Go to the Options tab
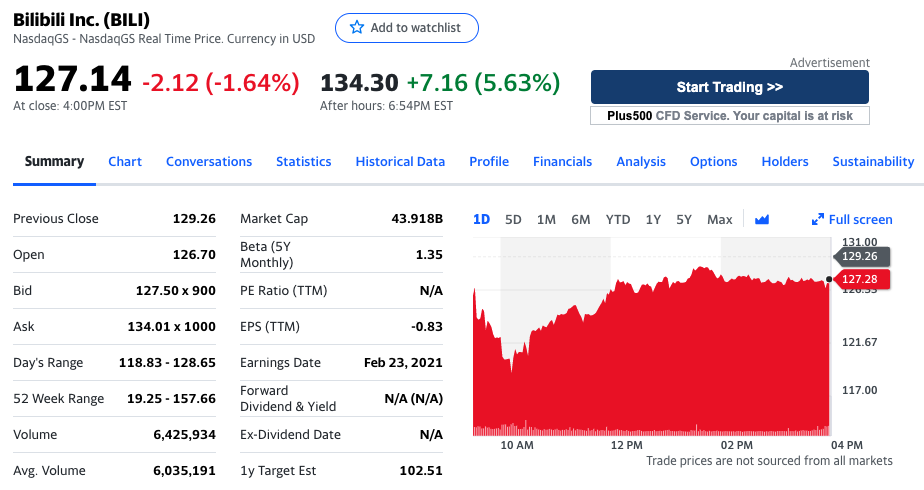924x490 pixels. coord(714,161)
